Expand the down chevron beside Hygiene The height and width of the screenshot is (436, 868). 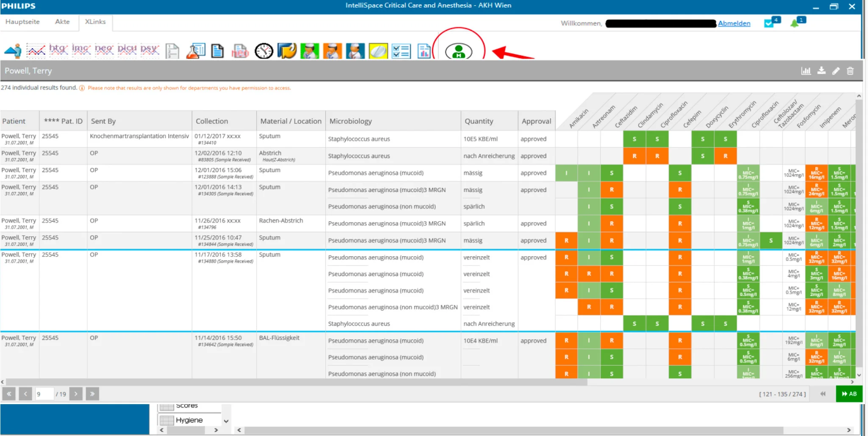pyautogui.click(x=226, y=421)
